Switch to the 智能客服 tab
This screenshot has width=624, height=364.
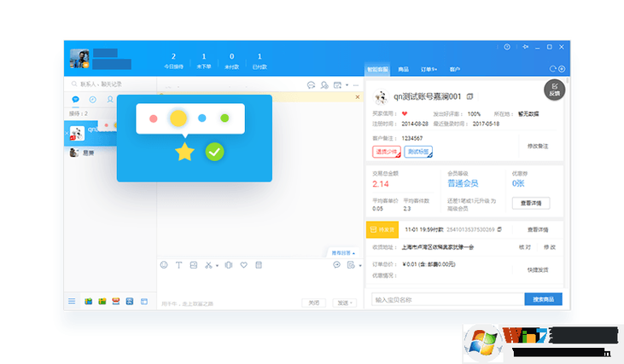pos(377,69)
